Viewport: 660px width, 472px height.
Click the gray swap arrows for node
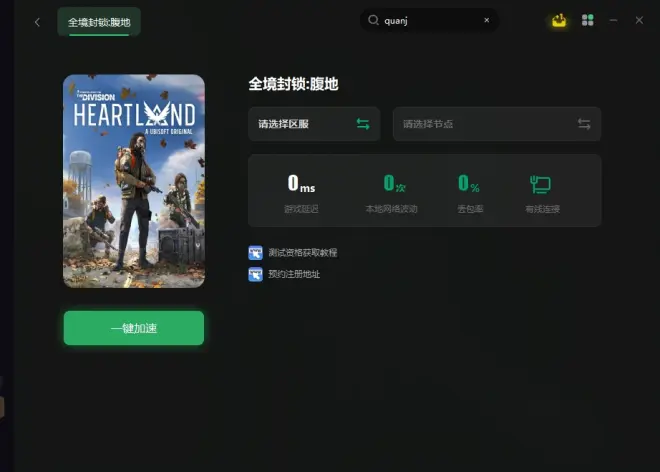584,124
